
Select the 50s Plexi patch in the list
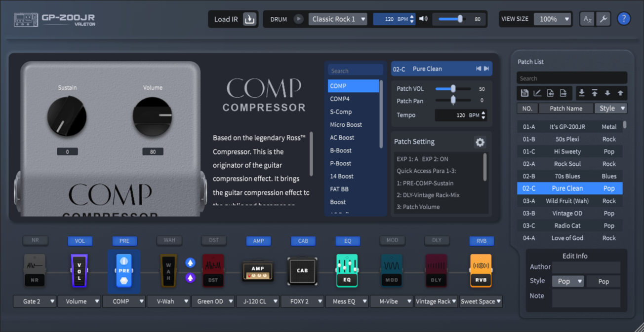pos(568,139)
